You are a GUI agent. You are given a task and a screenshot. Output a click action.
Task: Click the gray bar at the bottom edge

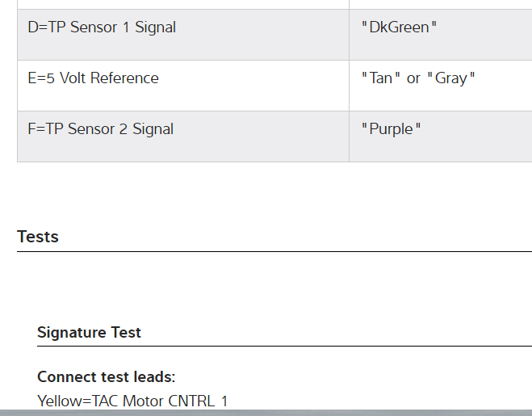pos(266,412)
